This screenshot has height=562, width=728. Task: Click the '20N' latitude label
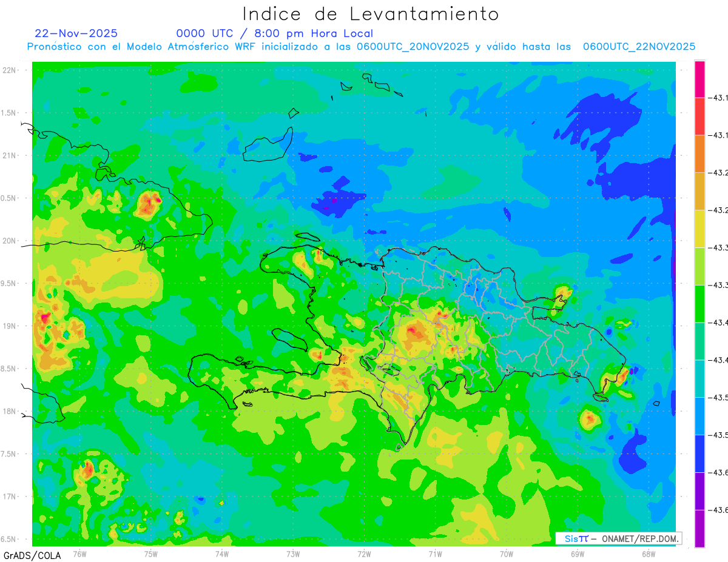click(9, 241)
